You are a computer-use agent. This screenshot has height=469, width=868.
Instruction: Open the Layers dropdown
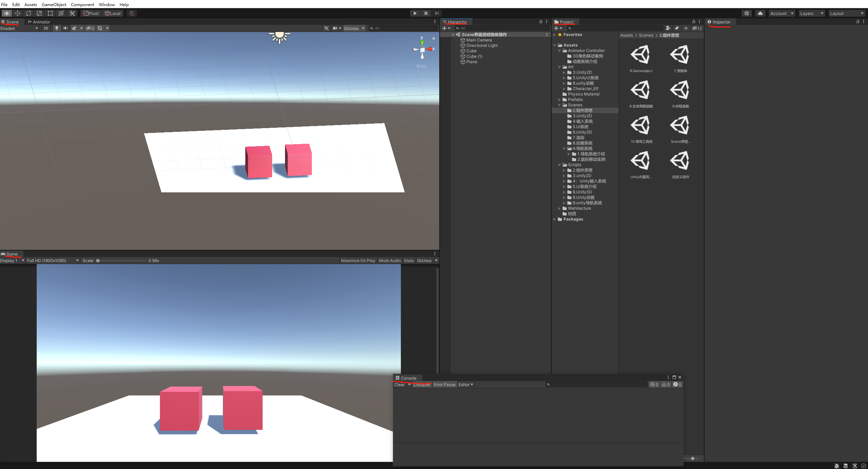click(811, 13)
